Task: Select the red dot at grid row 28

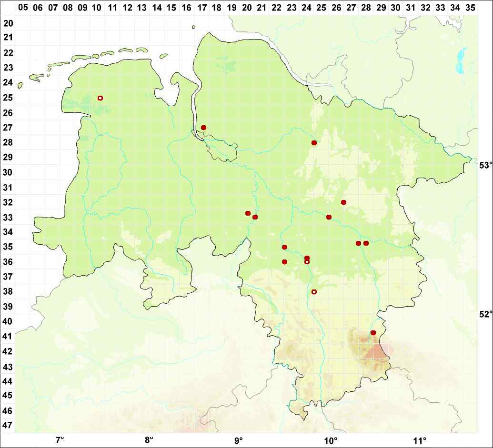Action: click(x=314, y=143)
